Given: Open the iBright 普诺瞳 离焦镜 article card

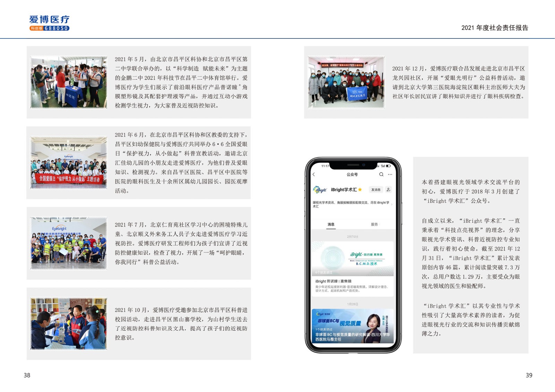Looking at the screenshot, I should tap(352, 269).
